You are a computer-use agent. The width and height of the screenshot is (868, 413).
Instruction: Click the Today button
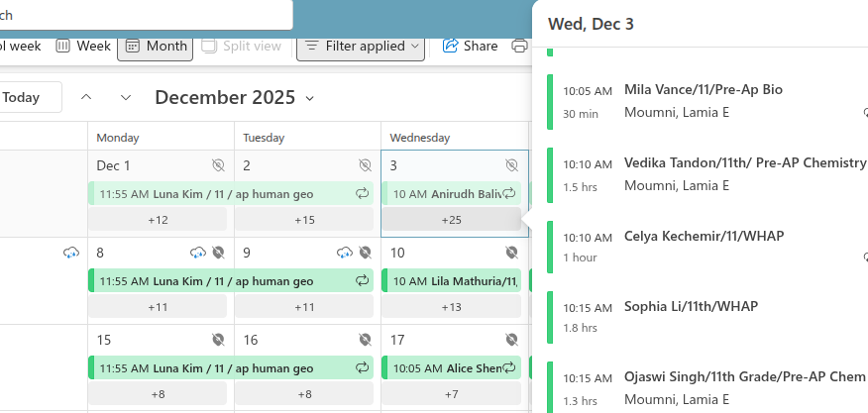point(22,97)
